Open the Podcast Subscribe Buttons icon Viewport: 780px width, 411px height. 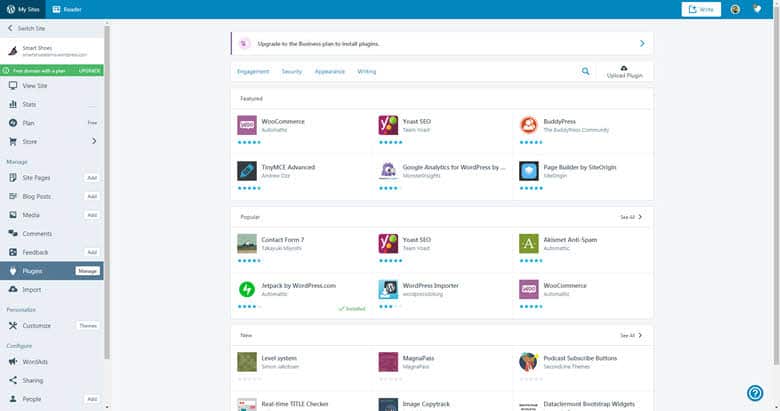[529, 362]
